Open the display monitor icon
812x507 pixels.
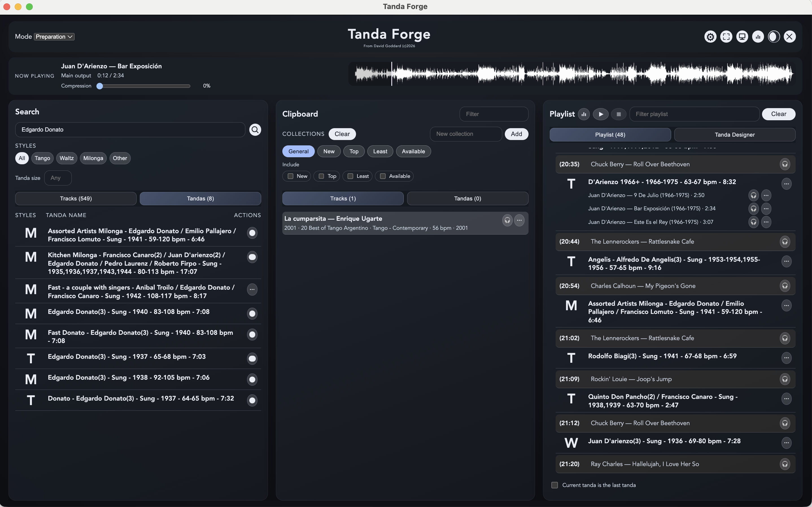coord(742,36)
